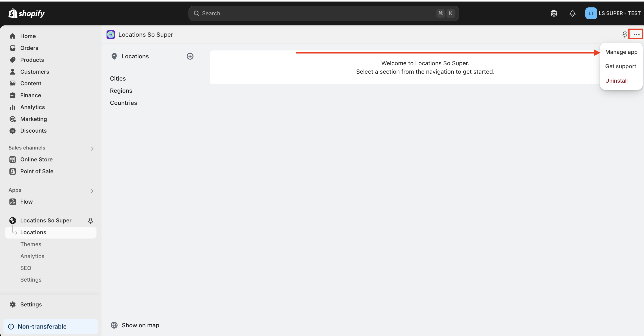The image size is (644, 336).
Task: Unpin Locations So Super in sidebar
Action: 90,221
